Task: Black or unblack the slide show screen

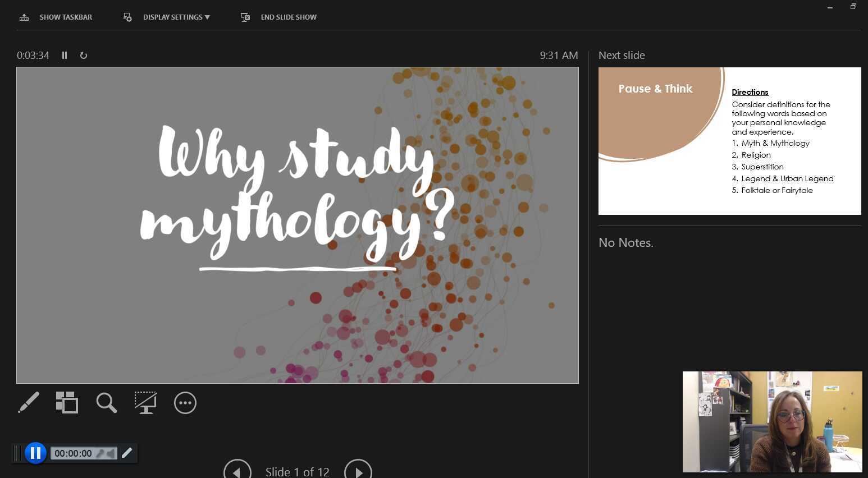Action: click(x=145, y=402)
